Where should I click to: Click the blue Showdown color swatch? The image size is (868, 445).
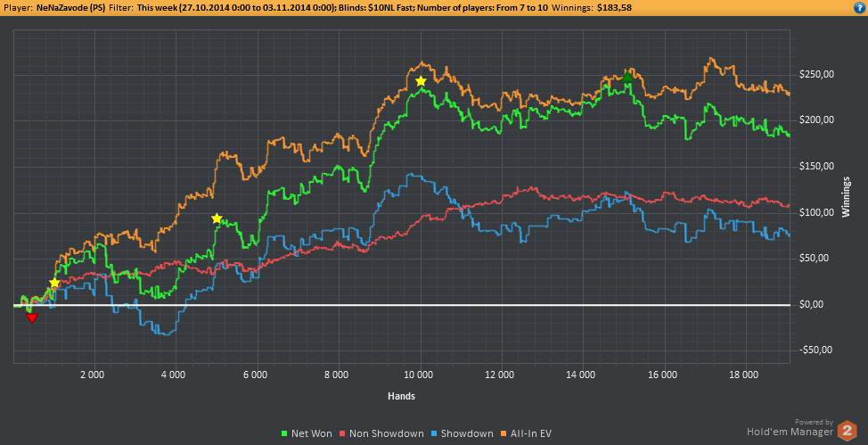point(435,434)
